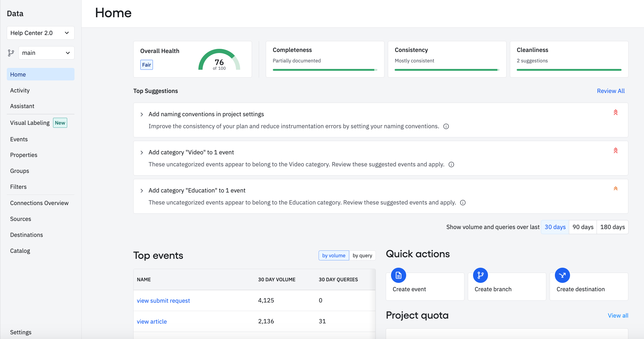
Task: Expand the Add category Education suggestion
Action: [142, 190]
